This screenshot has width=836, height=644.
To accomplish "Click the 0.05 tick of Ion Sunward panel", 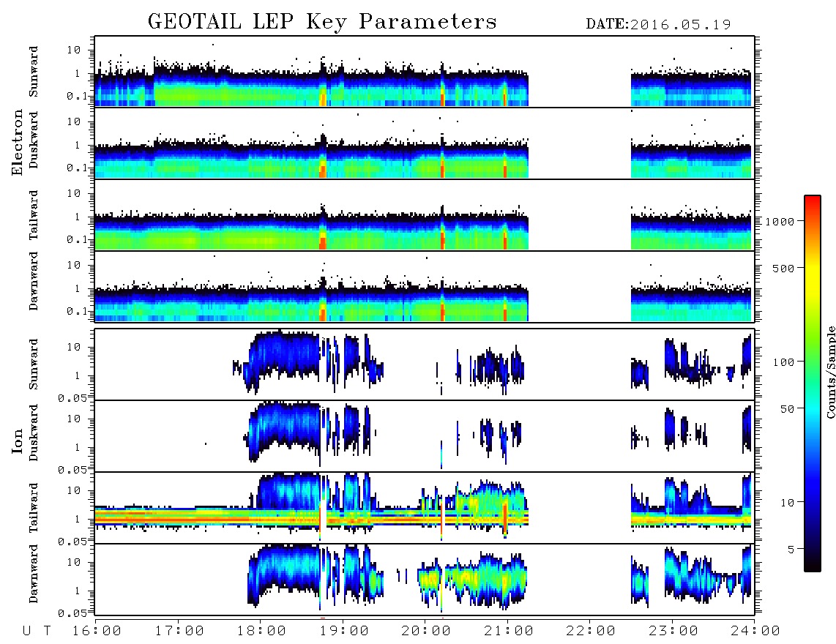I will click(x=72, y=397).
